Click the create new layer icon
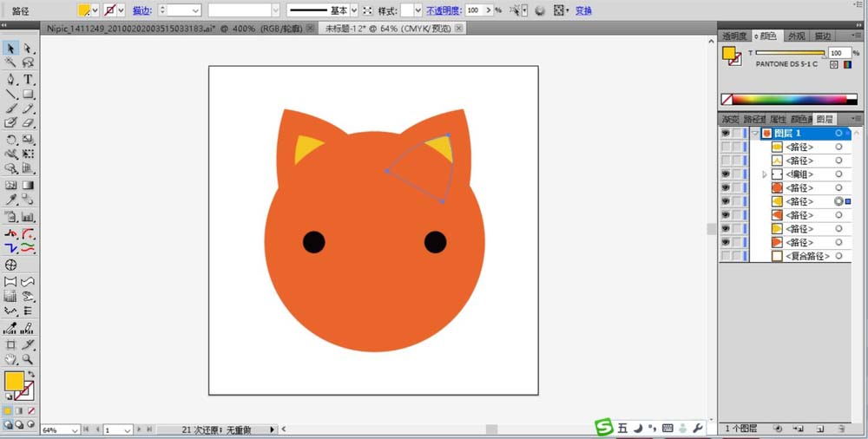Image resolution: width=868 pixels, height=439 pixels. 819,429
